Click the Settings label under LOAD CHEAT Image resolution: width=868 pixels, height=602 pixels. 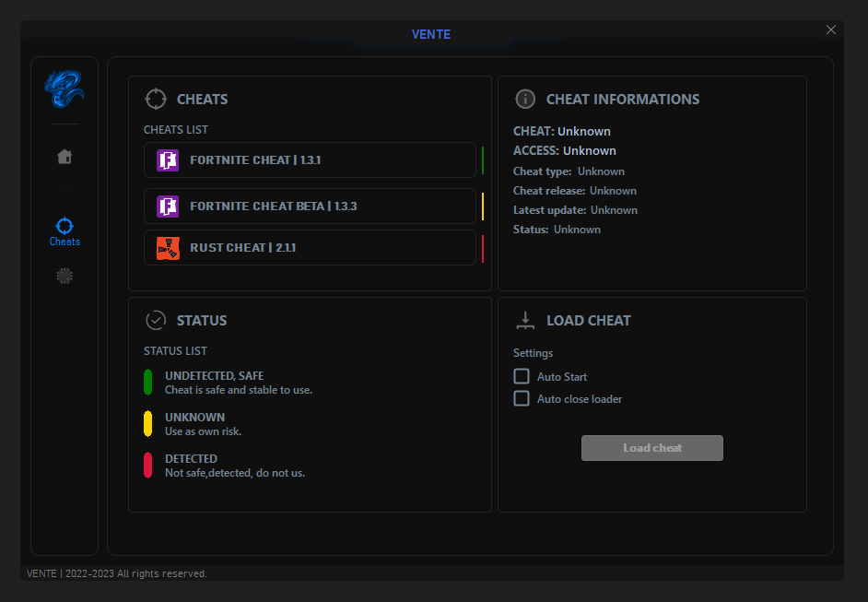click(534, 353)
